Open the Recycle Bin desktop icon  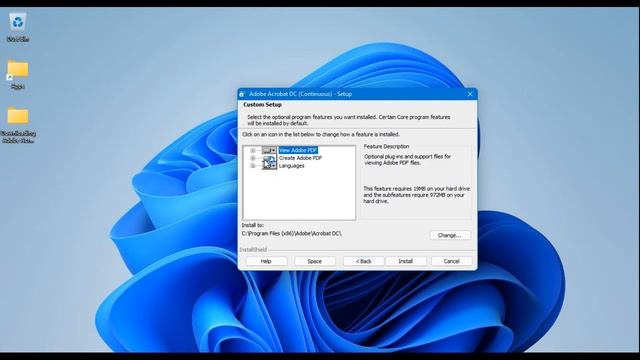pyautogui.click(x=18, y=27)
